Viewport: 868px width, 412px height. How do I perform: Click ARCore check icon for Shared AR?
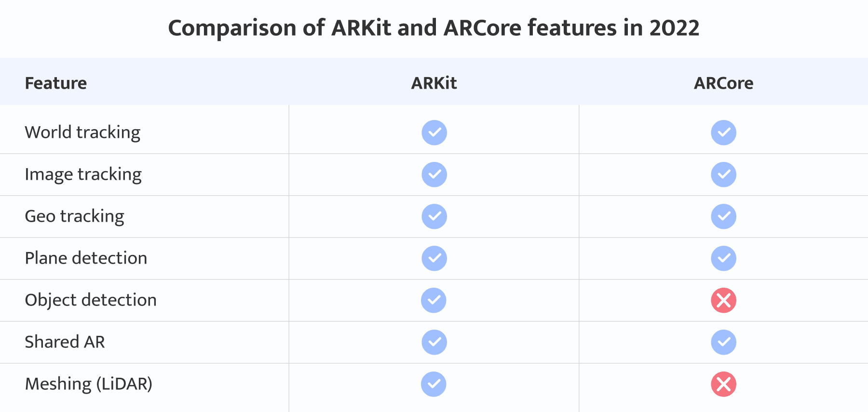click(723, 342)
